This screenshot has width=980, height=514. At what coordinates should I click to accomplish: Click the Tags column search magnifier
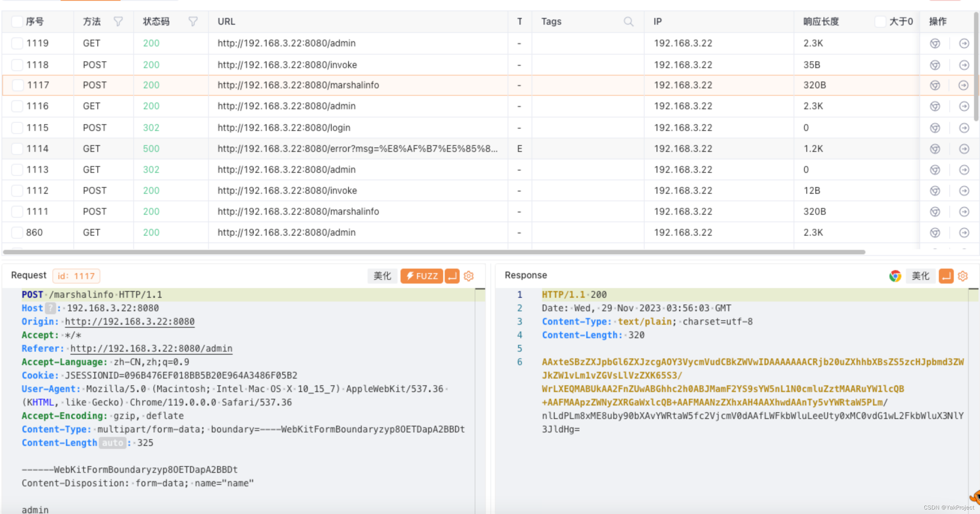point(629,22)
